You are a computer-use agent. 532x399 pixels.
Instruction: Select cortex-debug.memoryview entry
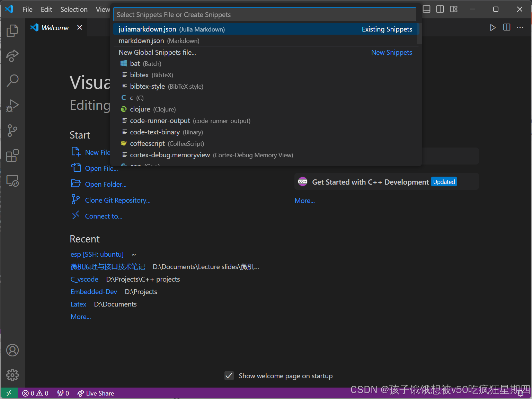[265, 155]
